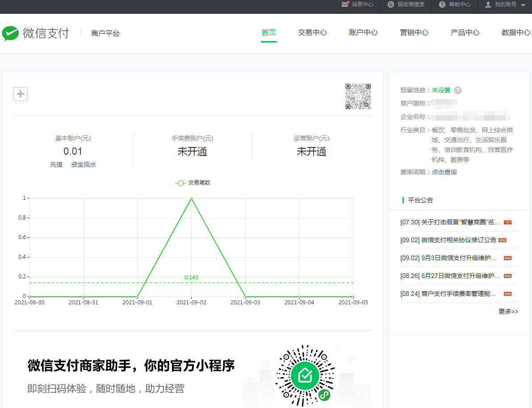
Task: Click the 资金流水 link
Action: (84, 164)
